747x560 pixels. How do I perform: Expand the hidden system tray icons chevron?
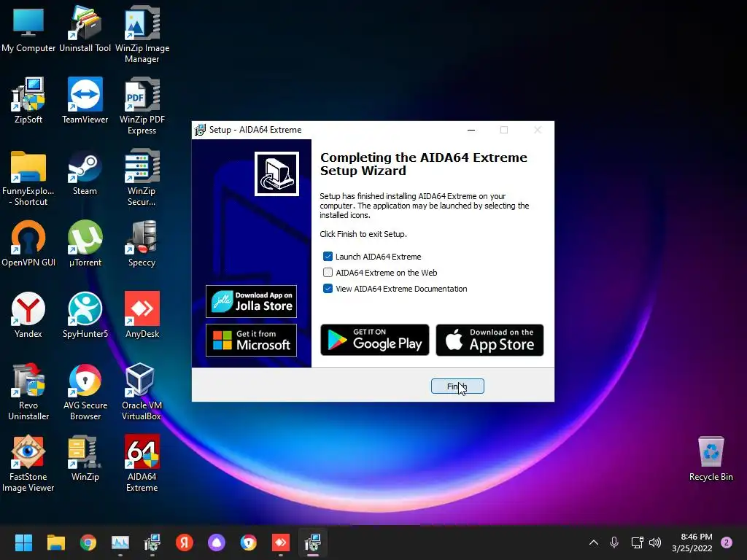coord(594,542)
